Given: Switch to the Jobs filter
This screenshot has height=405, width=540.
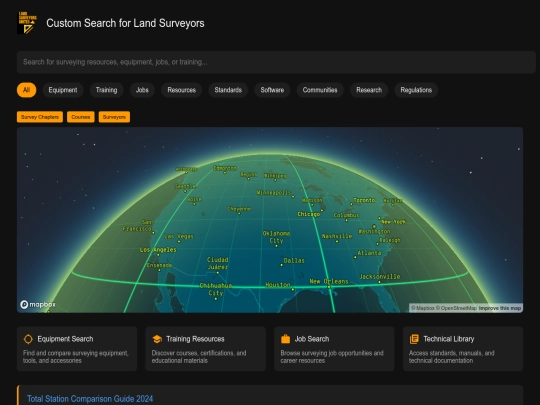Looking at the screenshot, I should pos(142,90).
